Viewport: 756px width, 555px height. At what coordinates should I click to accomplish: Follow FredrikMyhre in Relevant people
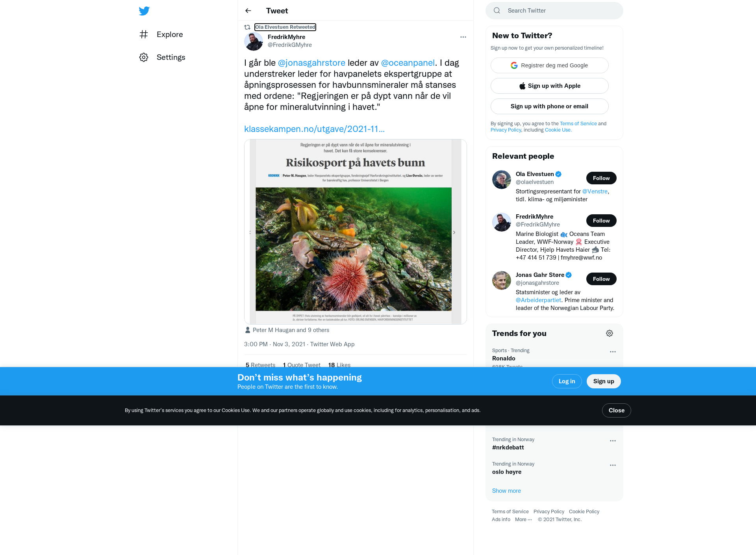point(601,221)
